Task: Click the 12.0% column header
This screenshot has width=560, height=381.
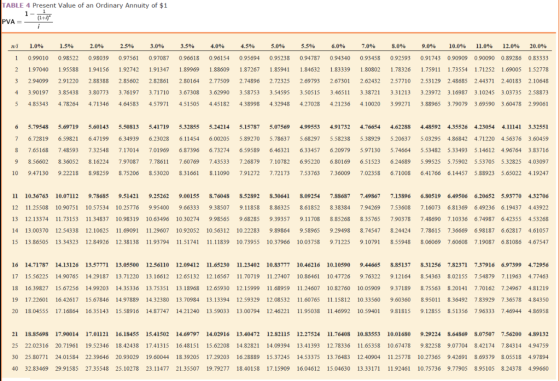Action: [511, 46]
